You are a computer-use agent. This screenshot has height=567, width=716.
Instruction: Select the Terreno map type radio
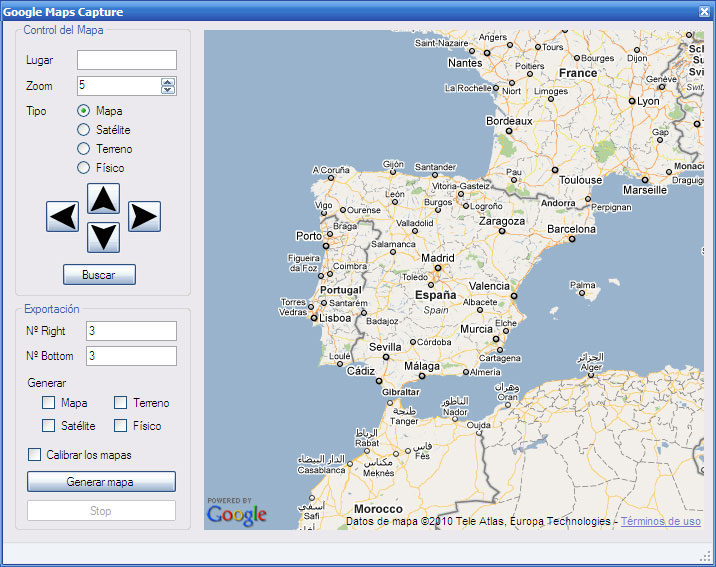click(83, 149)
